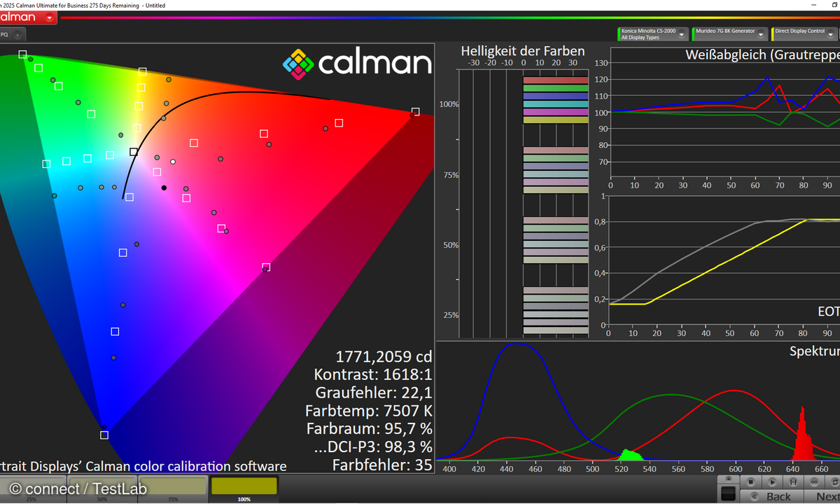840x504 pixels.
Task: Click the infinity continuous read icon
Action: [814, 482]
